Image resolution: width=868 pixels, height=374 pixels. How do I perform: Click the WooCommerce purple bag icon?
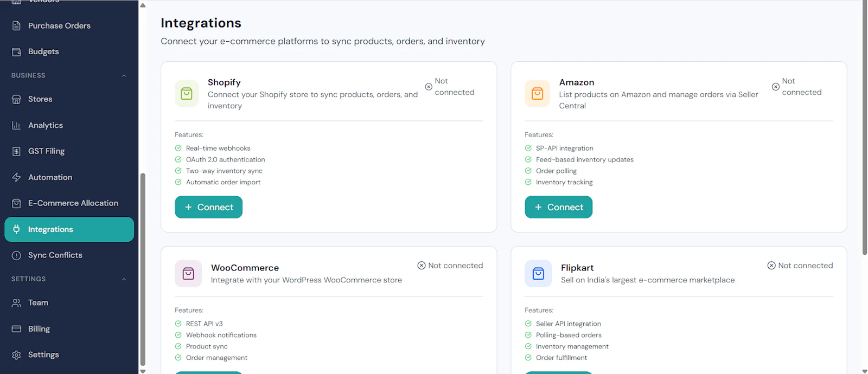pyautogui.click(x=188, y=274)
